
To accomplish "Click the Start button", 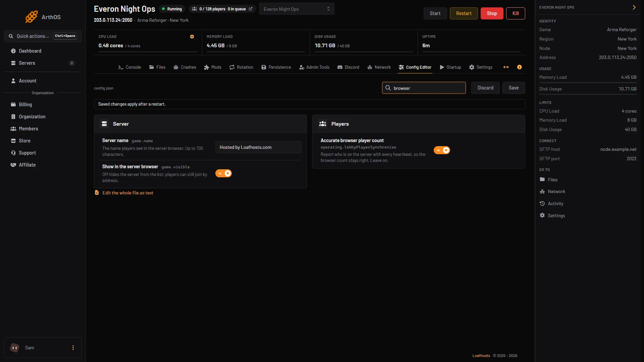I will click(435, 13).
